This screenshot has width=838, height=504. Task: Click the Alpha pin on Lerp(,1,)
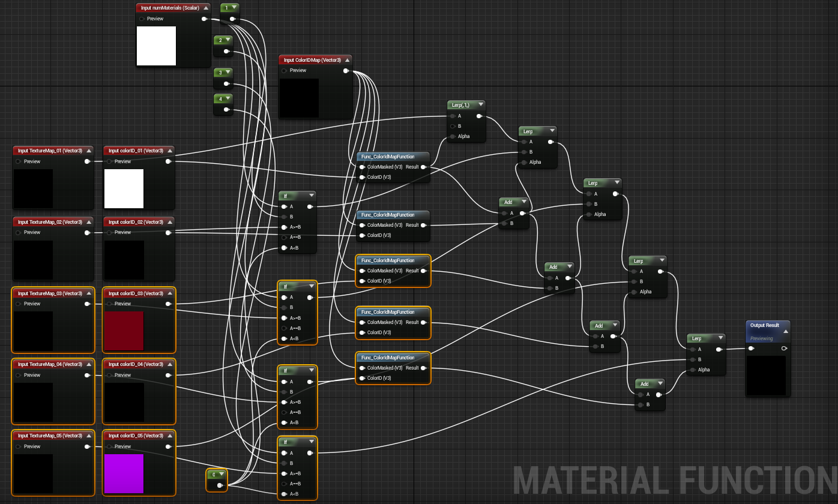pyautogui.click(x=452, y=136)
